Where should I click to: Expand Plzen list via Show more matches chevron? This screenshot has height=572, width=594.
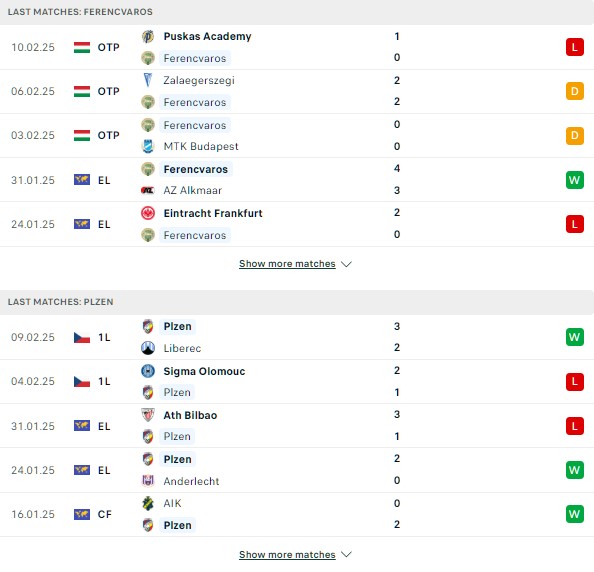346,555
